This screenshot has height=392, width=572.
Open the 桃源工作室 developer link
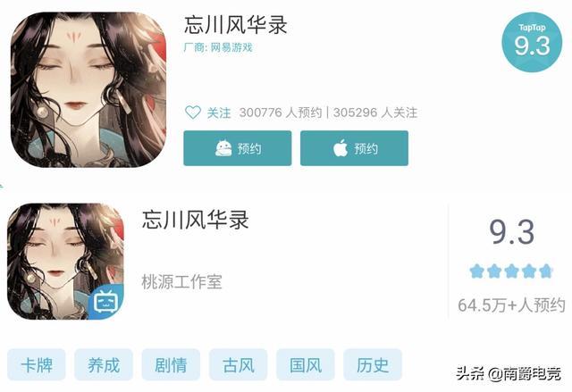coord(181,281)
